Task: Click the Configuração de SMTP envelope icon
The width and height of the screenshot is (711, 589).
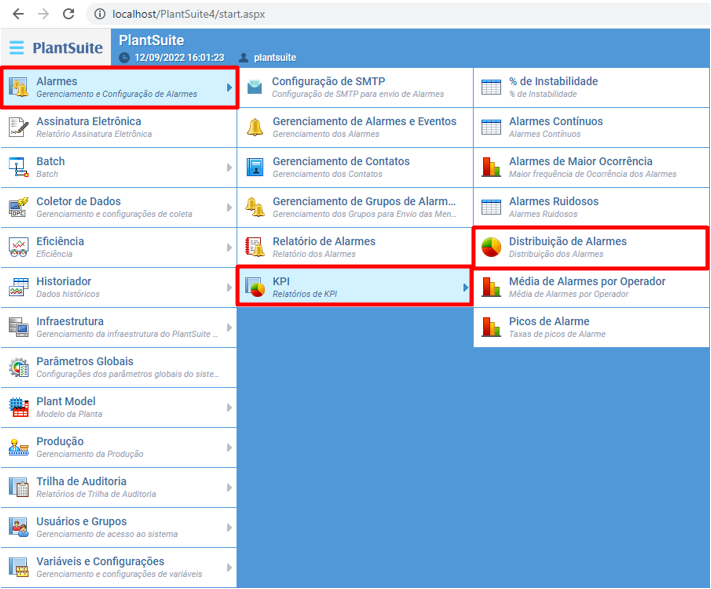Action: click(x=255, y=87)
